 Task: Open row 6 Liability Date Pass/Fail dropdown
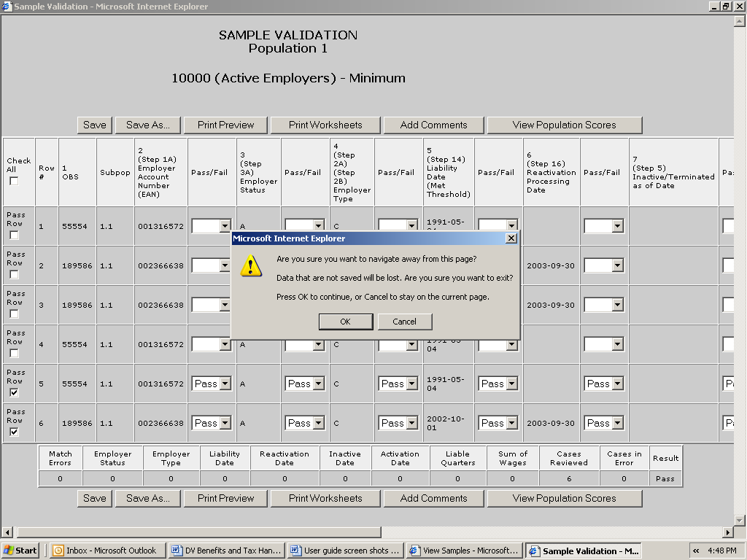click(511, 423)
